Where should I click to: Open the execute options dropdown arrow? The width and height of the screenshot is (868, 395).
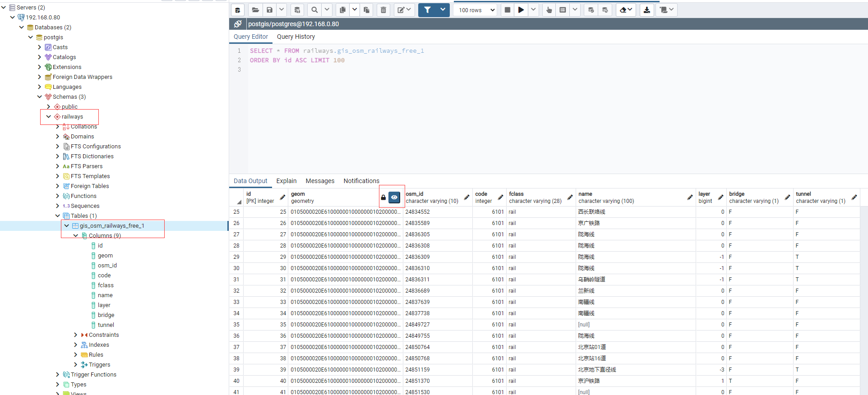(x=533, y=10)
